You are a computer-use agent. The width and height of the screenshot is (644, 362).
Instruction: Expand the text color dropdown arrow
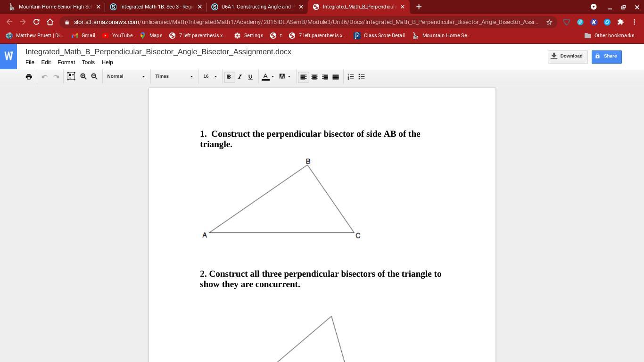point(272,77)
